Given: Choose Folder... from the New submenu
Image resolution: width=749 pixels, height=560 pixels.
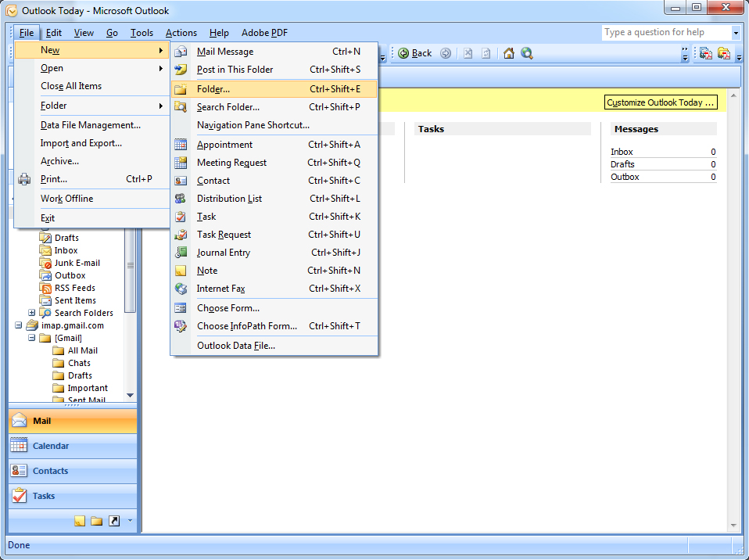Looking at the screenshot, I should (x=274, y=89).
